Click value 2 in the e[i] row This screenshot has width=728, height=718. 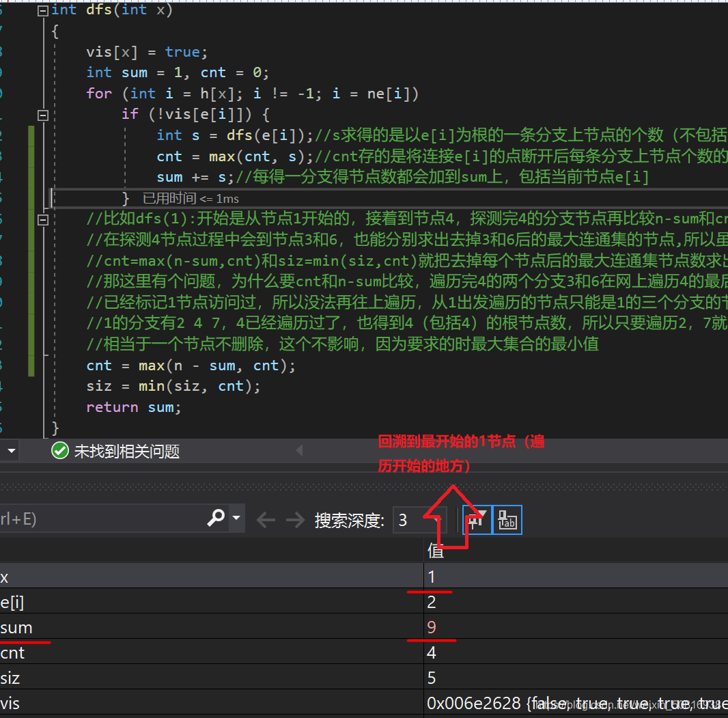[432, 602]
